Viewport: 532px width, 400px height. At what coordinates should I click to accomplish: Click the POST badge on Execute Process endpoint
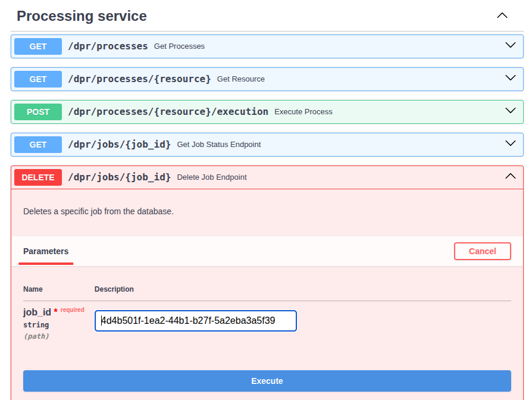tap(38, 111)
